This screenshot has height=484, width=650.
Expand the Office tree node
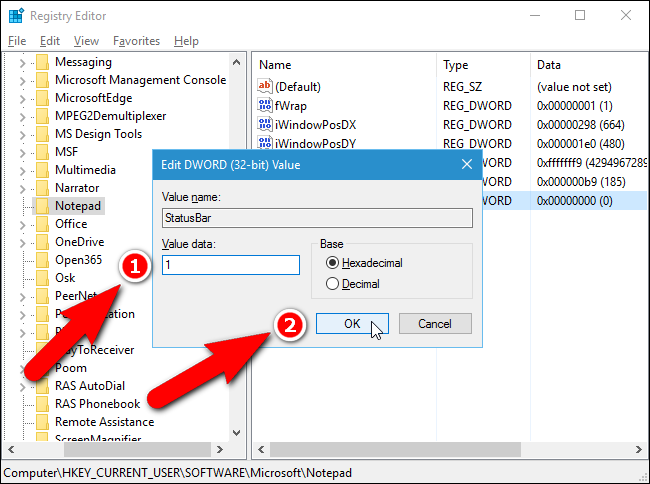[22, 225]
